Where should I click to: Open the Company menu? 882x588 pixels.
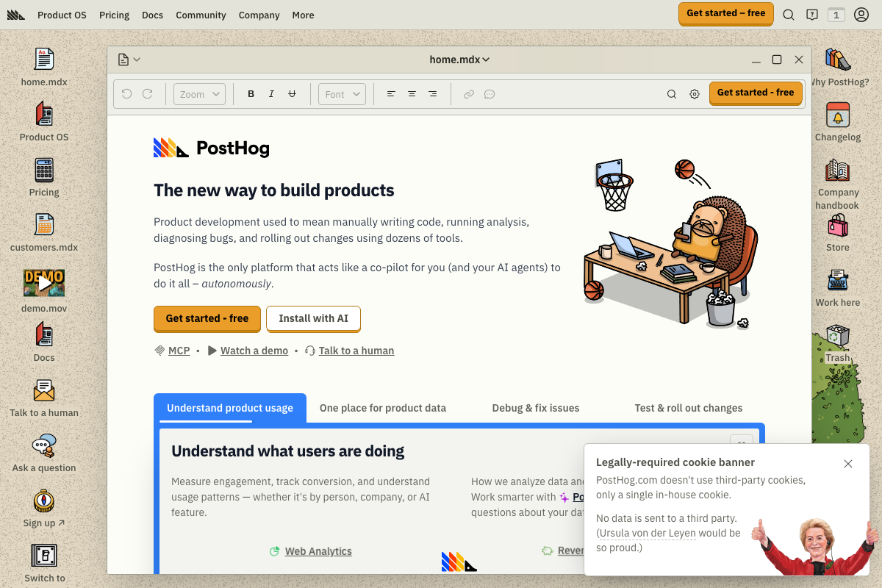[x=259, y=15]
